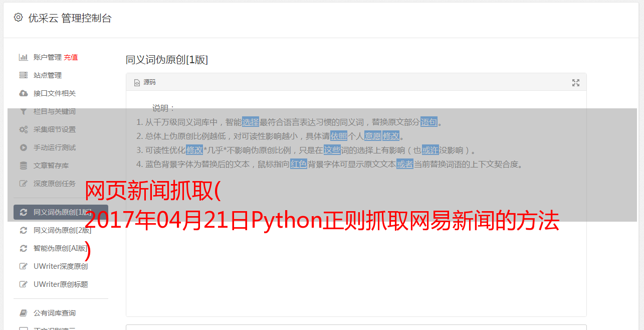Image resolution: width=644 pixels, height=330 pixels.
Task: Click the gear icon beside 优采云 管理控制台
Action: (19, 18)
